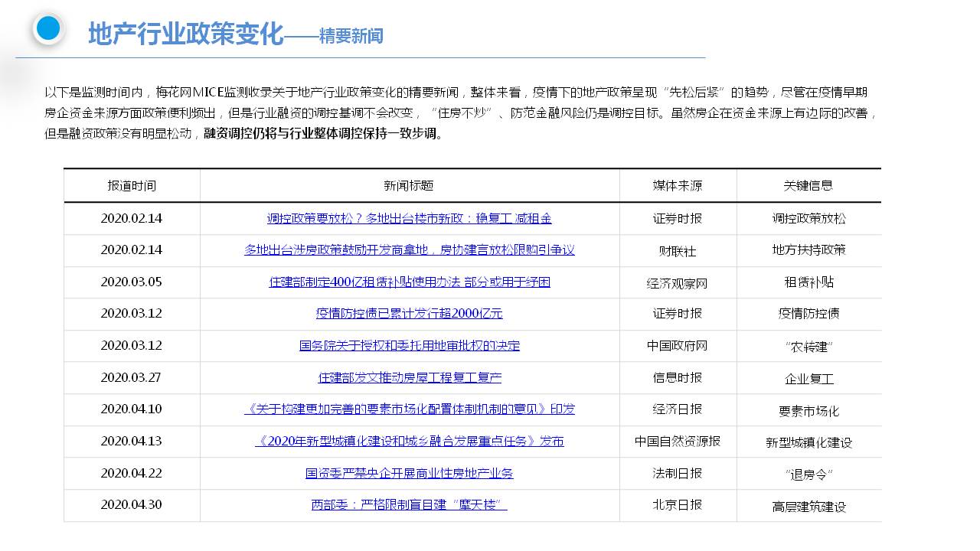The height and width of the screenshot is (551, 980).
Task: Select the 2020.04.30 date cell
Action: click(132, 504)
